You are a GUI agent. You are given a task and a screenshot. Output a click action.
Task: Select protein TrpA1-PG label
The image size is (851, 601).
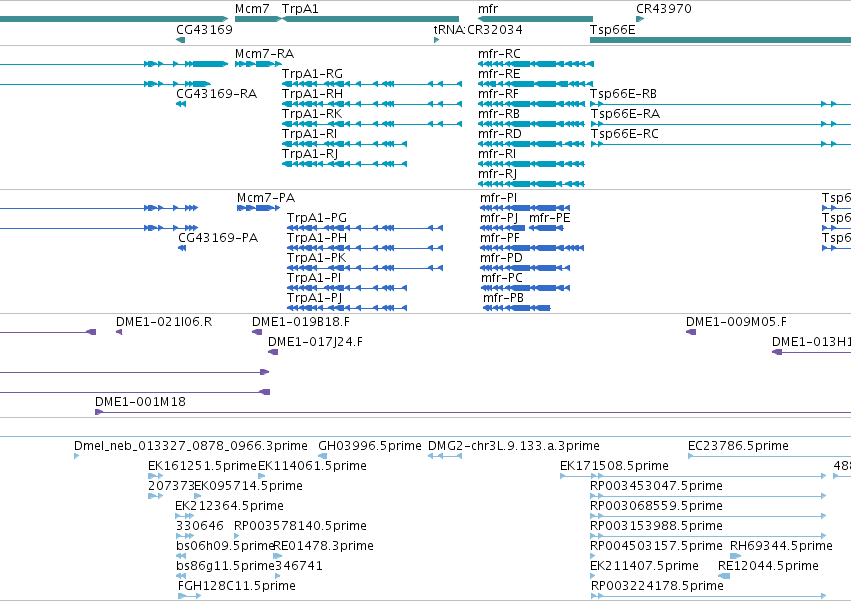pos(317,218)
